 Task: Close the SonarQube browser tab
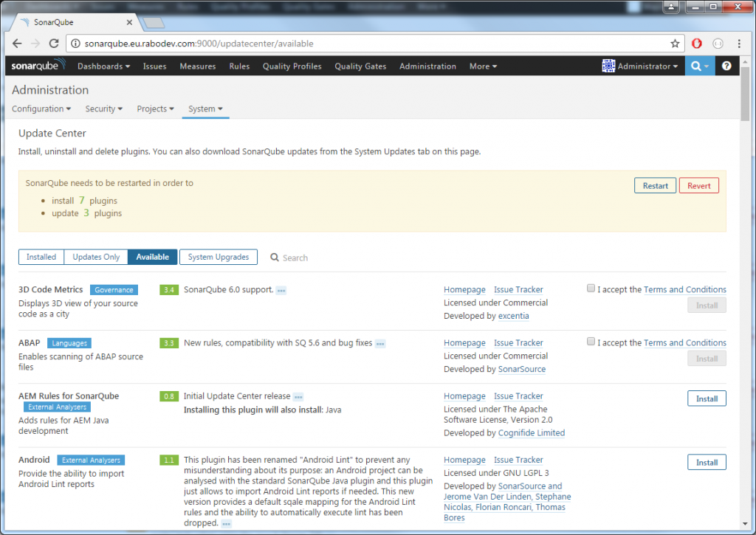point(129,22)
